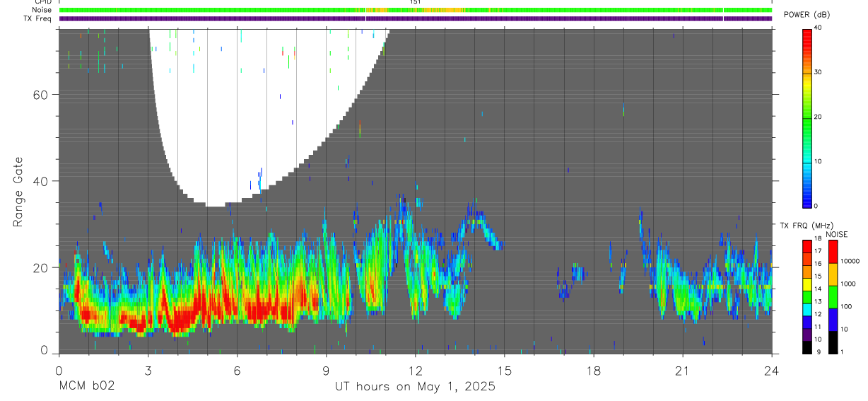Click the Range Gate axis title
The width and height of the screenshot is (868, 401).
click(18, 192)
